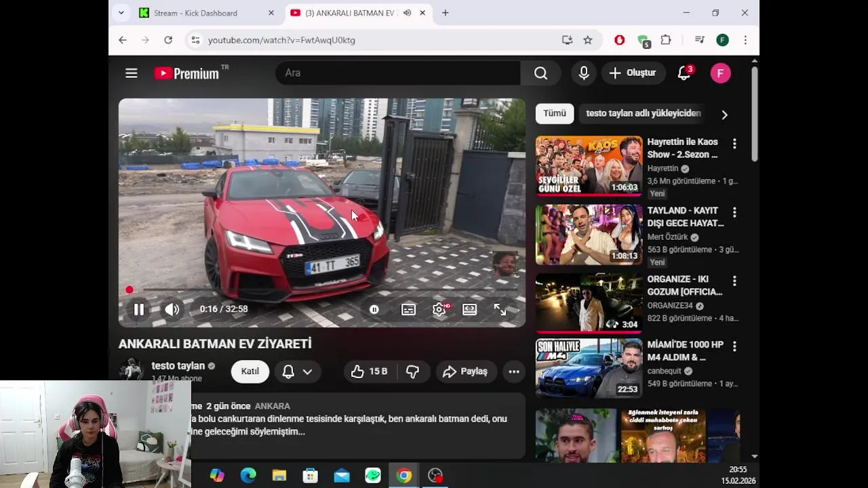Viewport: 868px width, 488px height.
Task: Open the Mail app from the taskbar
Action: [342, 476]
